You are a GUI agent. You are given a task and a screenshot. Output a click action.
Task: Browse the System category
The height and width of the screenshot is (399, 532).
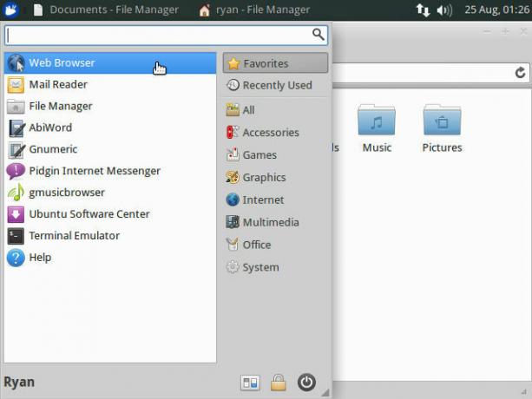[x=275, y=267]
